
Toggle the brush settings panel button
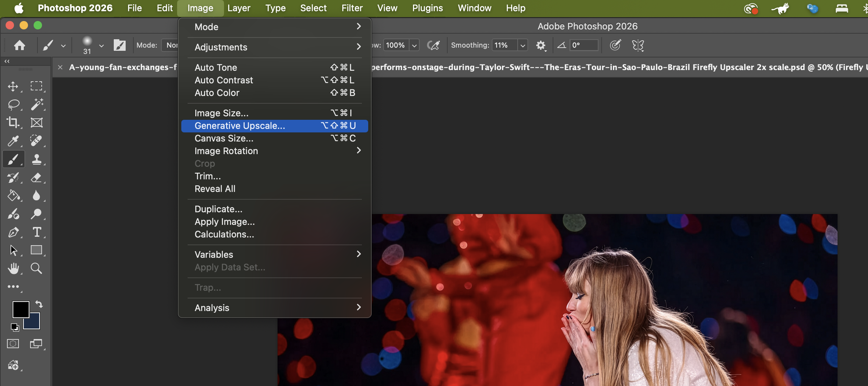click(x=120, y=45)
